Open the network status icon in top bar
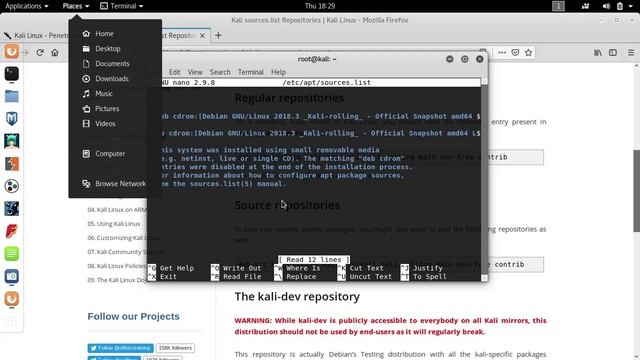Viewport: 640px width, 360px height. (585, 6)
